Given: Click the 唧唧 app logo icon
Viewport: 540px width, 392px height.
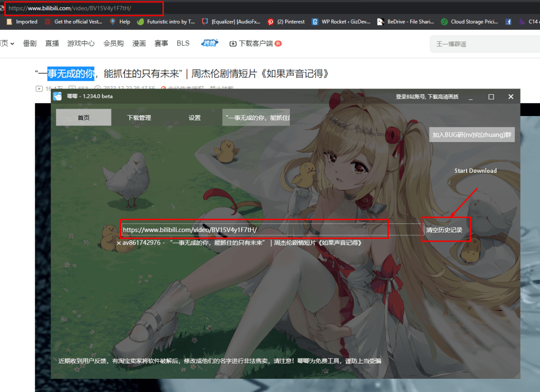Looking at the screenshot, I should click(57, 96).
